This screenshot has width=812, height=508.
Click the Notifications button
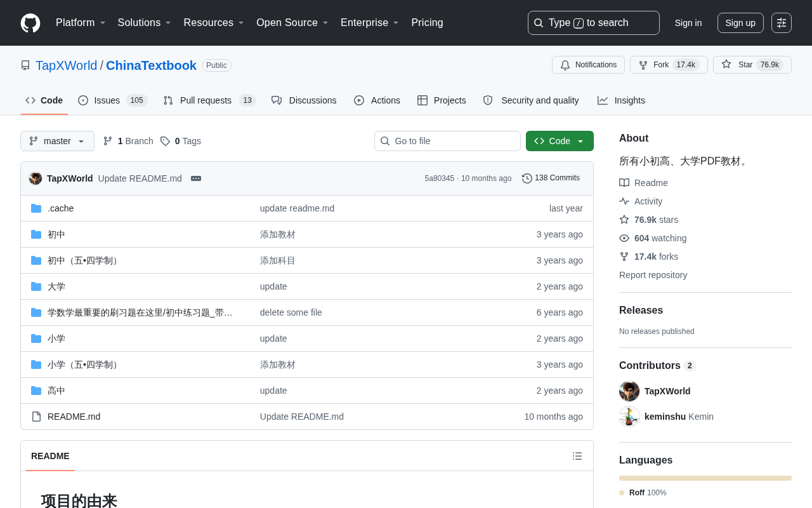tap(588, 65)
